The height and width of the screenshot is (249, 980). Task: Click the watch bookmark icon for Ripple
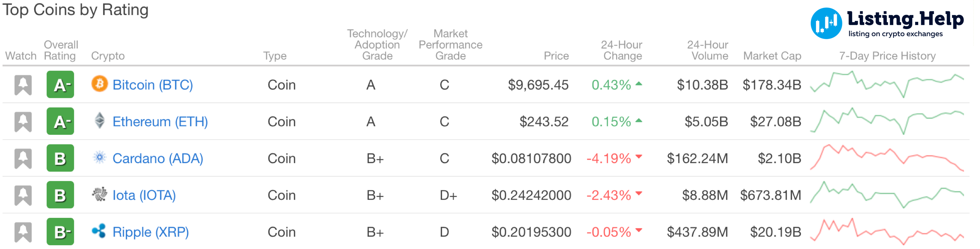point(23,232)
